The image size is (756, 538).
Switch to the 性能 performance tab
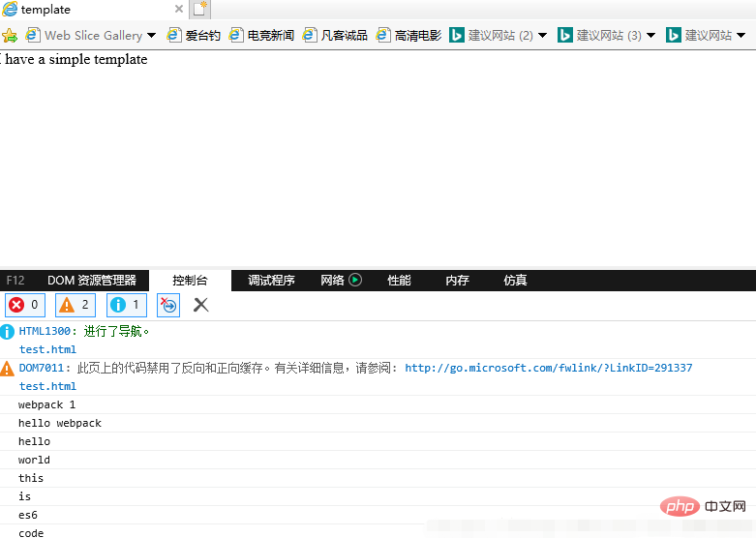click(x=399, y=280)
